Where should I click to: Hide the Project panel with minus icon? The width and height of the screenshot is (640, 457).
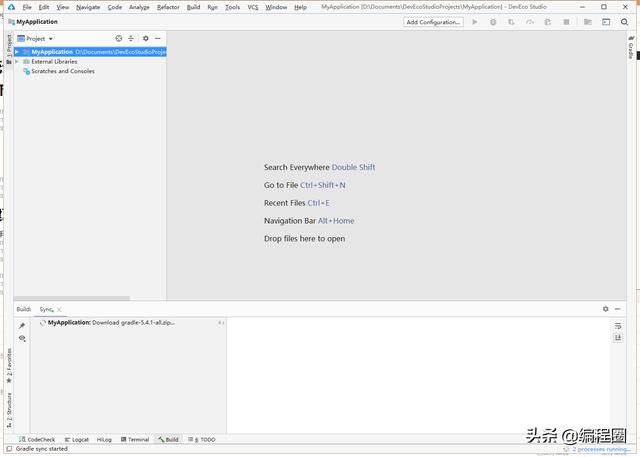pos(158,38)
